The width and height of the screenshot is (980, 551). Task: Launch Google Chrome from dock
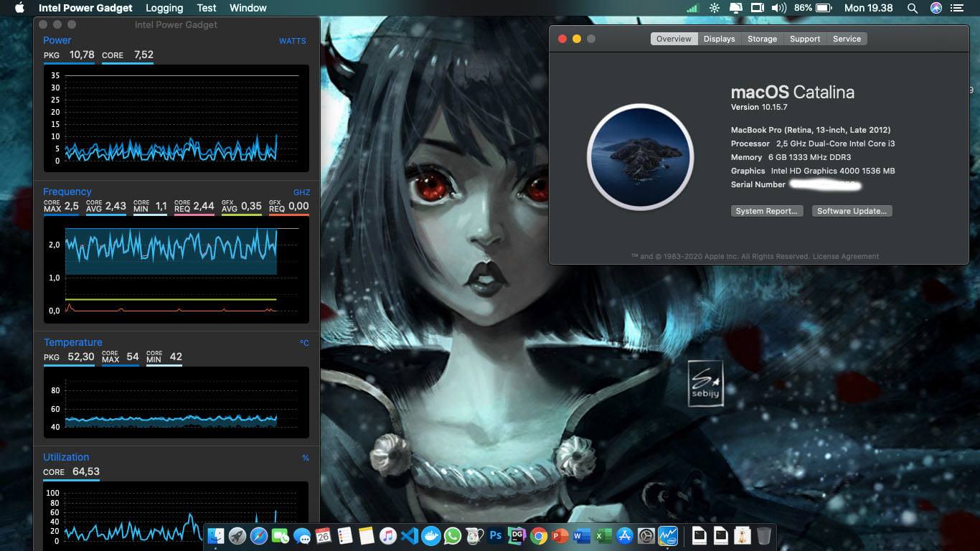click(539, 536)
